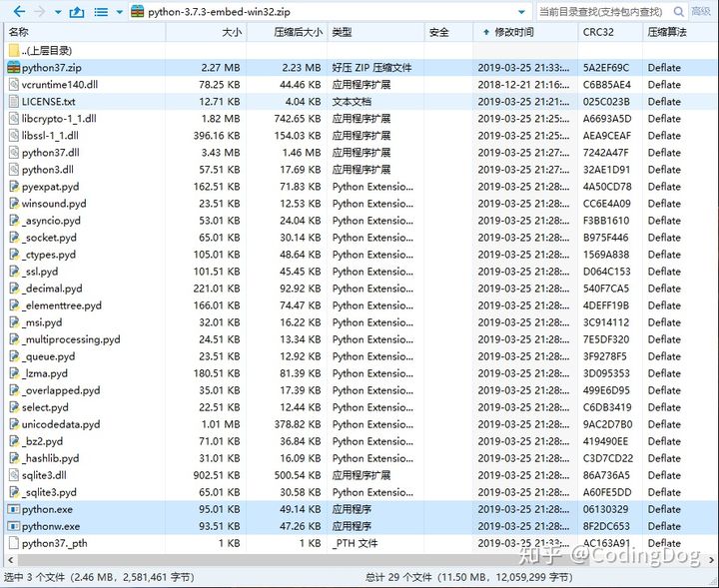Click the 好压 ZIP 压缩文件 type cell
Screen dimensions: 719x588
tap(371, 68)
